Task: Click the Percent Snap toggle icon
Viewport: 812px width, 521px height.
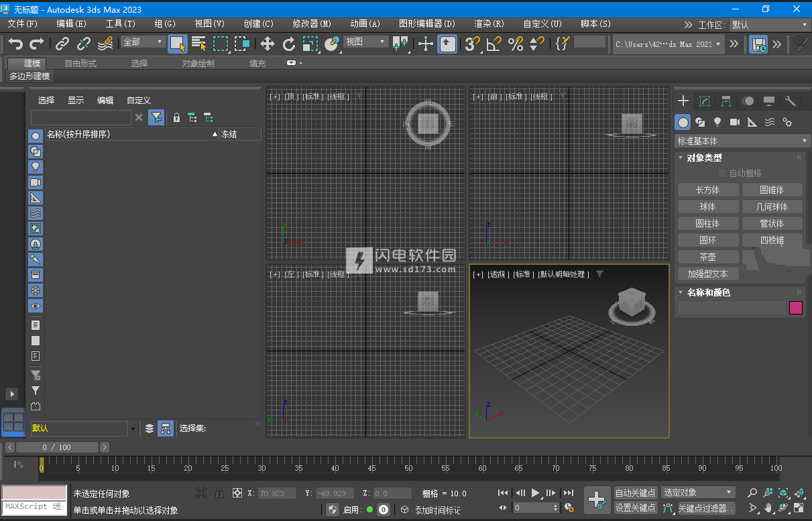Action: pos(516,44)
